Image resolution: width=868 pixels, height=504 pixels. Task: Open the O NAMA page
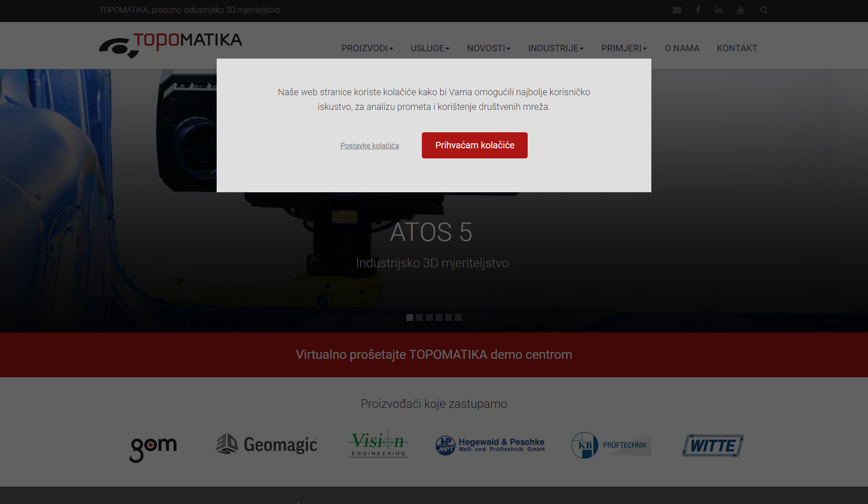click(x=682, y=48)
